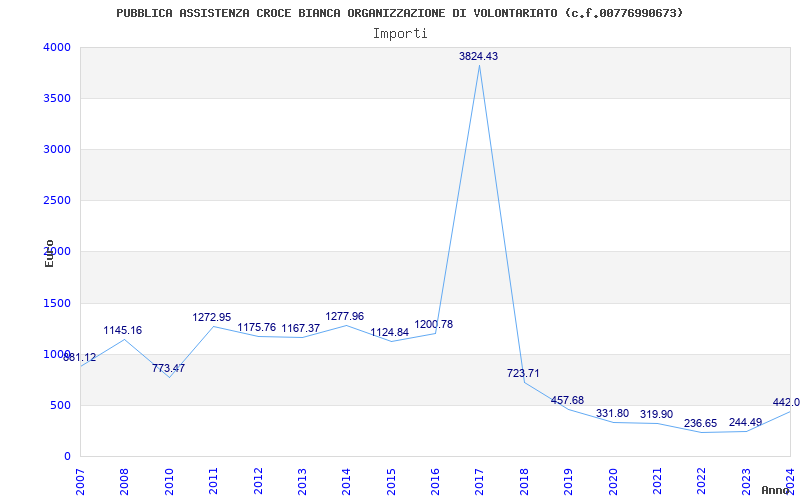
Task: Select the 1277.96 label for 2014
Action: click(x=345, y=317)
